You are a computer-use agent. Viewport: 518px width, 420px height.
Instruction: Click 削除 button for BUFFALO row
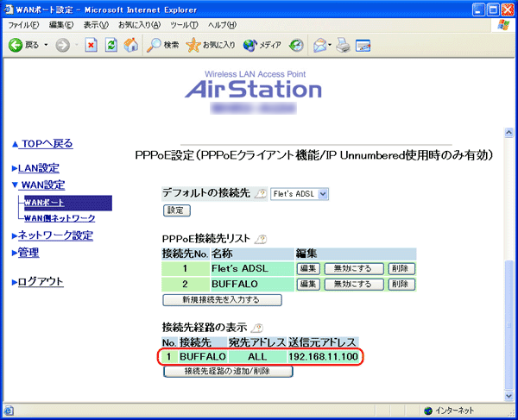click(401, 284)
